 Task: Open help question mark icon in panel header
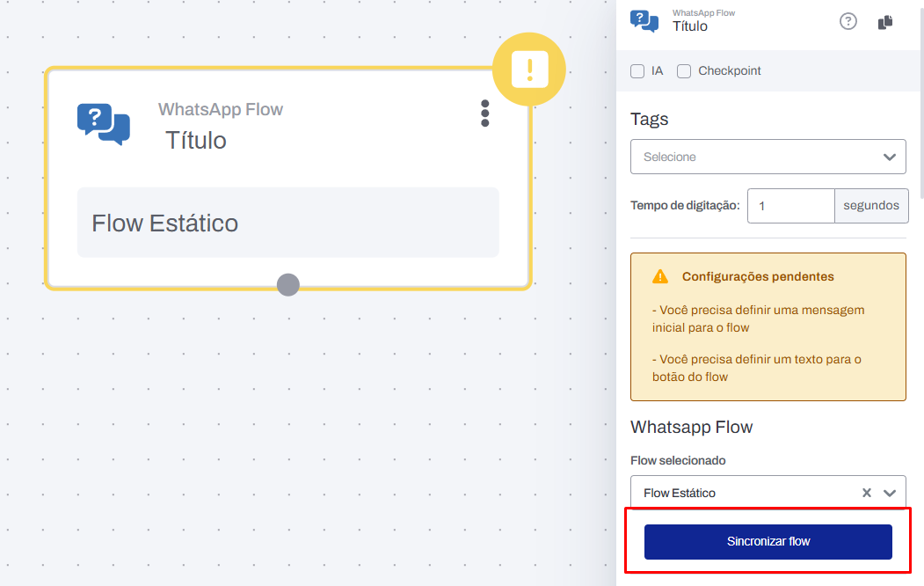tap(848, 22)
